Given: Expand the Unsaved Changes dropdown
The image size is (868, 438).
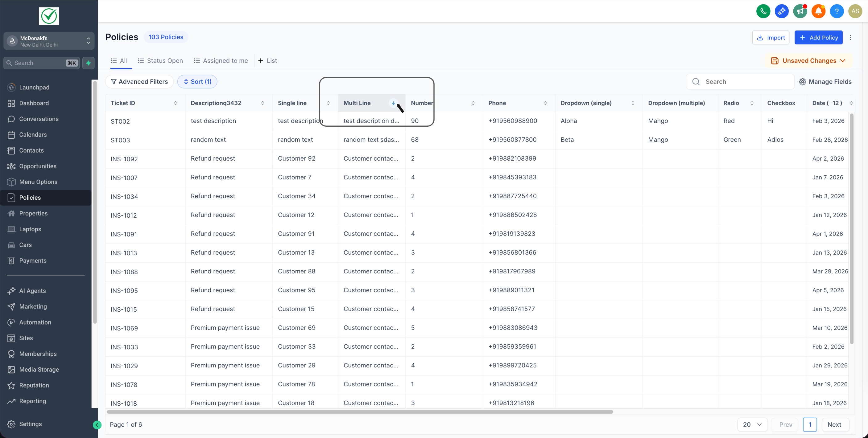Looking at the screenshot, I should click(809, 61).
